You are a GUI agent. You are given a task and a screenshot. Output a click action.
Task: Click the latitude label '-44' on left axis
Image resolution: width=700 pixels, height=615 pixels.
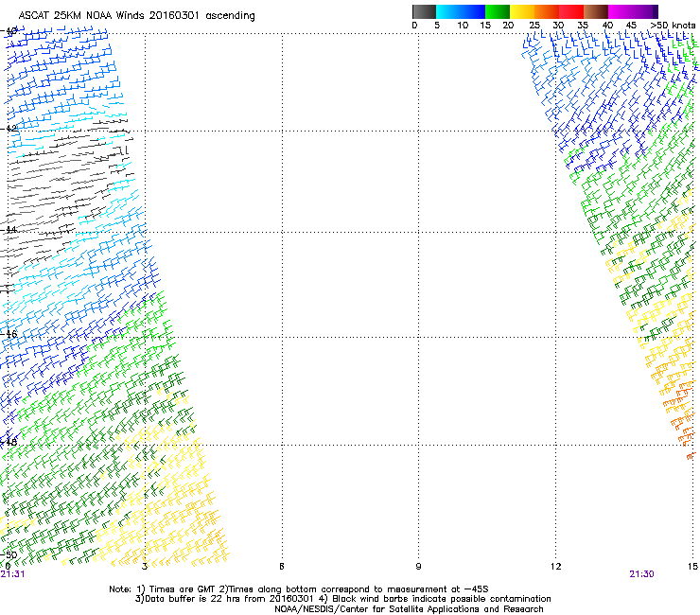click(9, 230)
